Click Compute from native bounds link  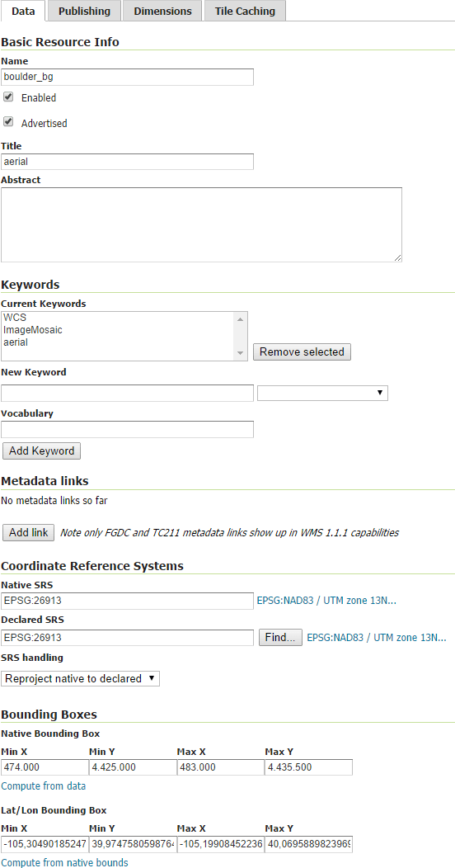(64, 862)
